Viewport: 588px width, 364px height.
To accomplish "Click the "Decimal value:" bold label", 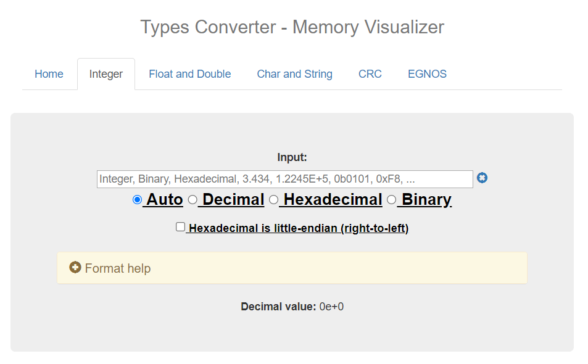I will pos(278,307).
